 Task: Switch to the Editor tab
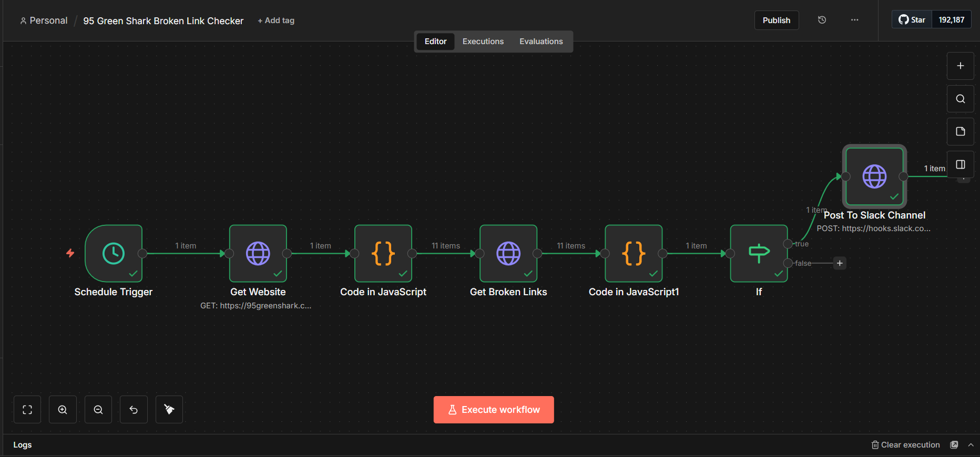click(x=436, y=41)
